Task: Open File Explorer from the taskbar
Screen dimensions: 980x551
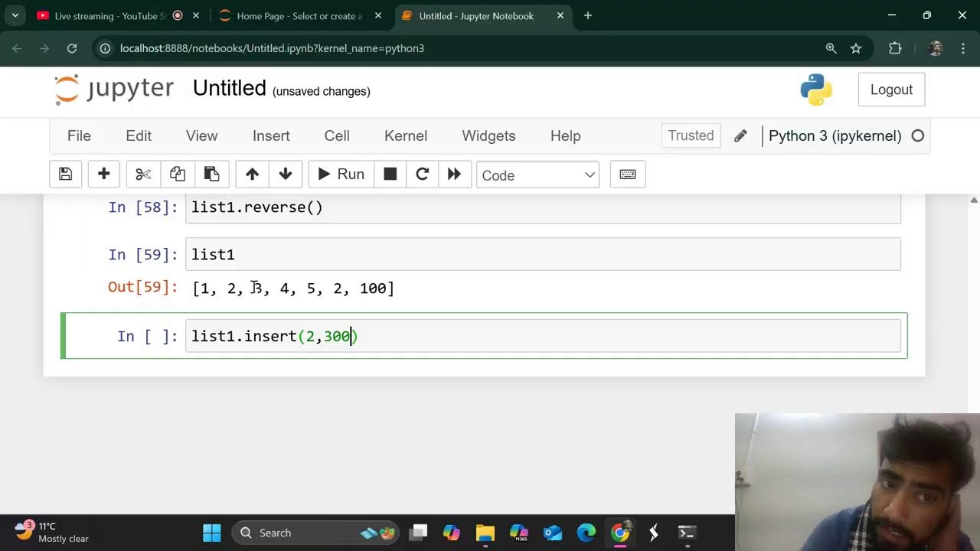Action: click(x=485, y=533)
